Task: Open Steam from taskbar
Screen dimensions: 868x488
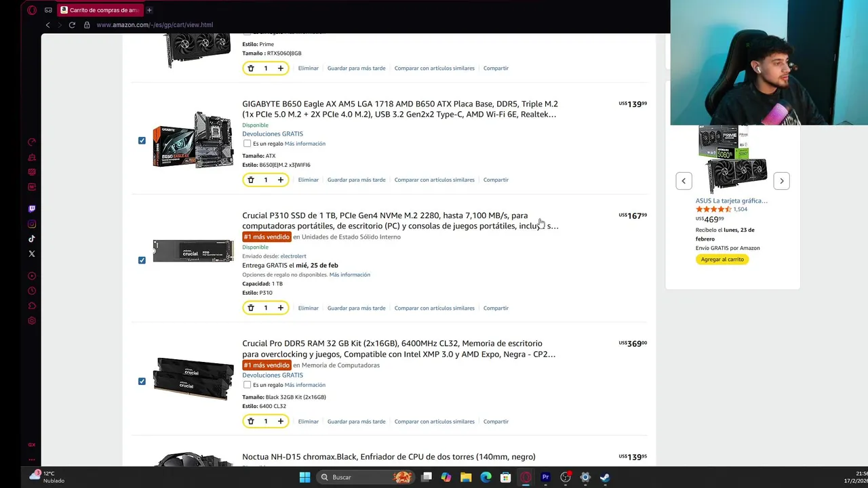Action: pyautogui.click(x=604, y=477)
